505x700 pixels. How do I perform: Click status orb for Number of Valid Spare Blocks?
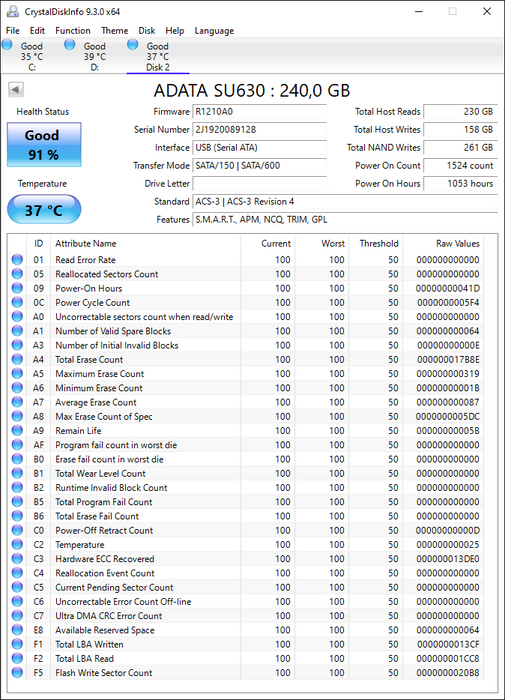coord(17,331)
